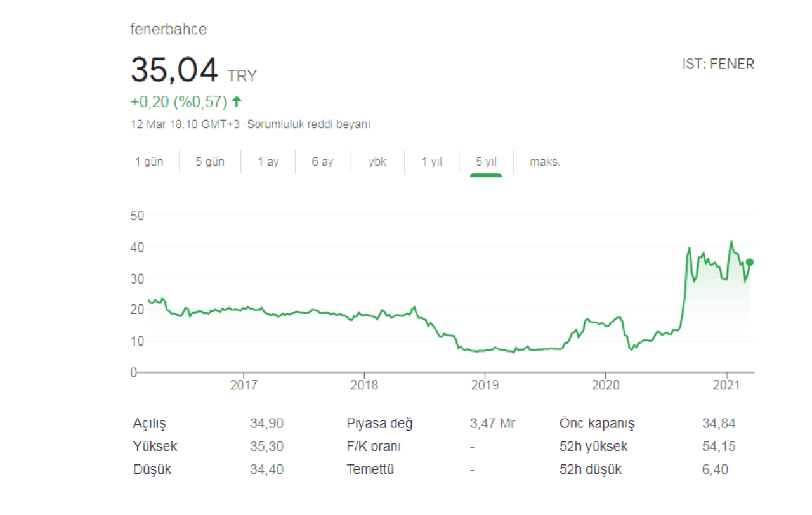Click the Yüksek value 35,30
Viewport: 812px width, 515px height.
click(266, 447)
